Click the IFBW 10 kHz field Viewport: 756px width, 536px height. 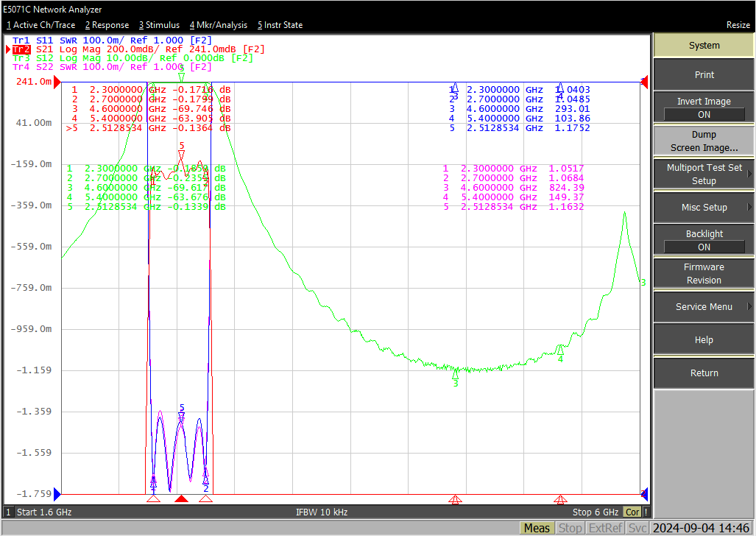tap(322, 512)
